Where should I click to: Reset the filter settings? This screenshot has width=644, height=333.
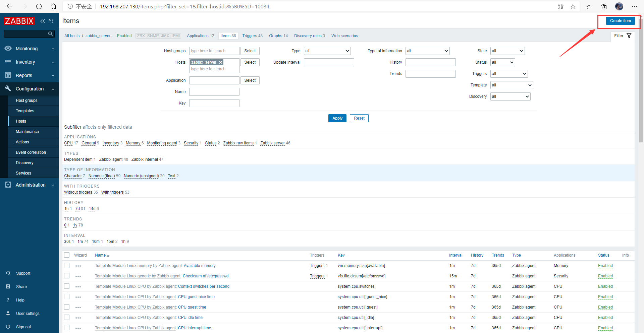(359, 118)
